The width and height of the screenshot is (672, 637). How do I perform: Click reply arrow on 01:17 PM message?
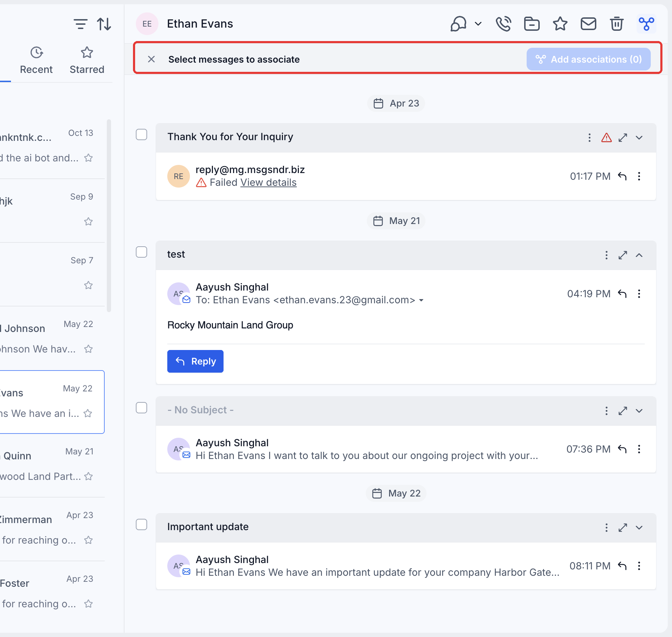(x=622, y=176)
